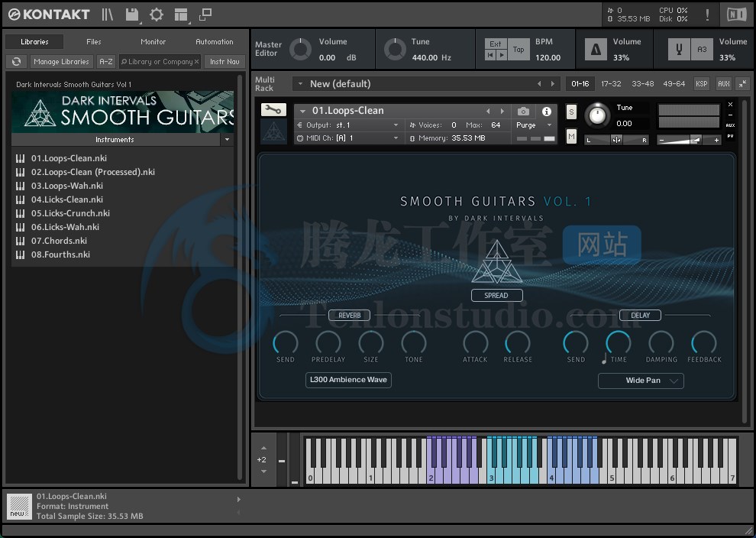Click the Manage Libraries button
The height and width of the screenshot is (538, 756).
[61, 62]
